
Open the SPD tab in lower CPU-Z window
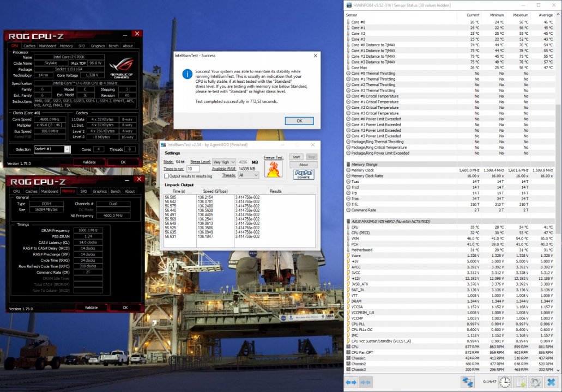click(x=84, y=191)
